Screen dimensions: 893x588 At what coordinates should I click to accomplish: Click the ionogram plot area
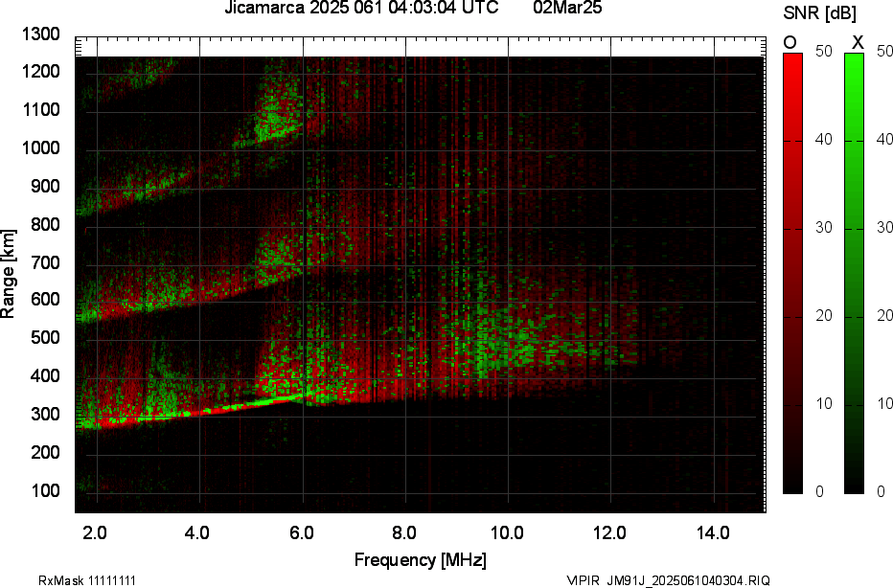point(421,274)
